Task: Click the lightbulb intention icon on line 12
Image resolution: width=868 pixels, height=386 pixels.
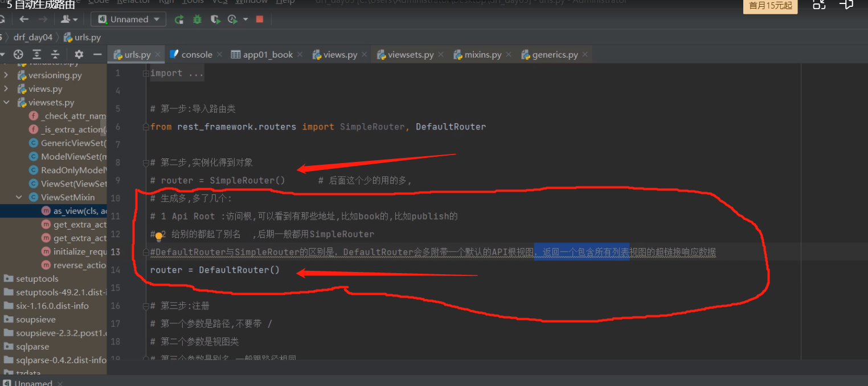Action: coord(159,237)
